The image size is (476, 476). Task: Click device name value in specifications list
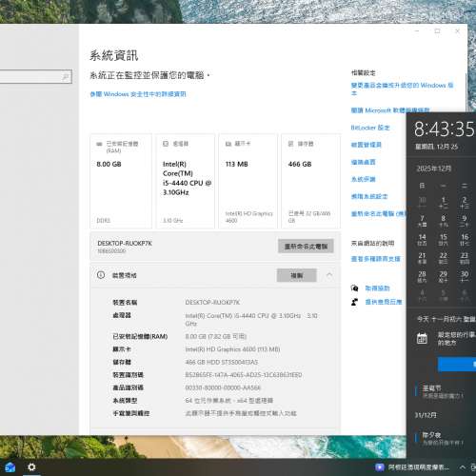pos(212,302)
